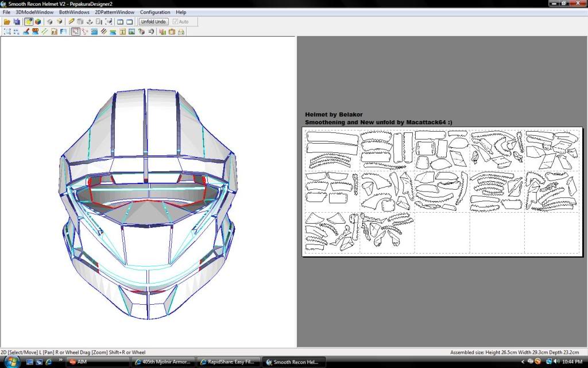
Task: Click the pencil icon in the top toolbar
Action: pyautogui.click(x=71, y=22)
